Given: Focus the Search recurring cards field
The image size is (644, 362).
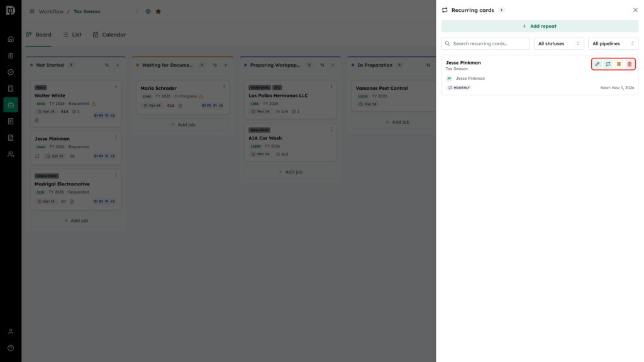Looking at the screenshot, I should (486, 43).
